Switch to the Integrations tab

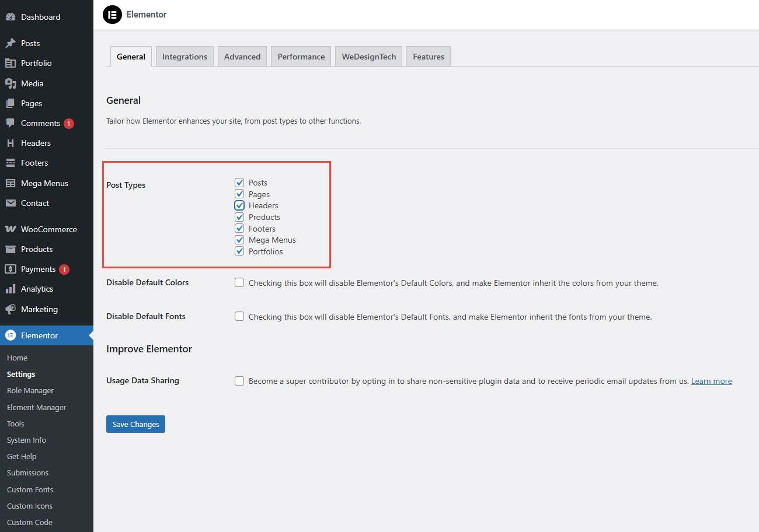tap(184, 57)
